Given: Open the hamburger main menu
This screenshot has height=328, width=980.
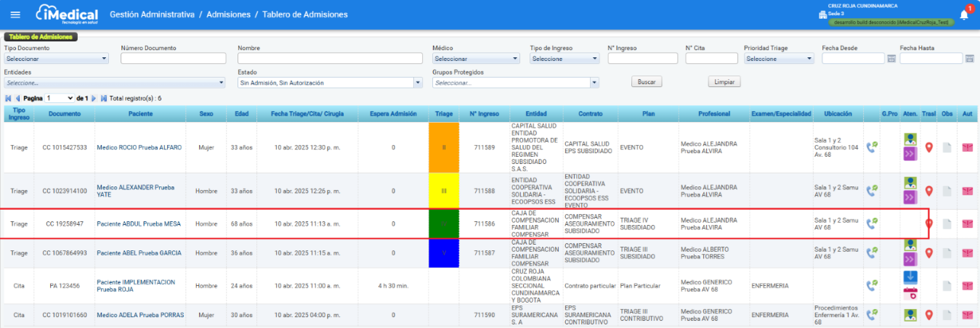Looking at the screenshot, I should (x=16, y=15).
